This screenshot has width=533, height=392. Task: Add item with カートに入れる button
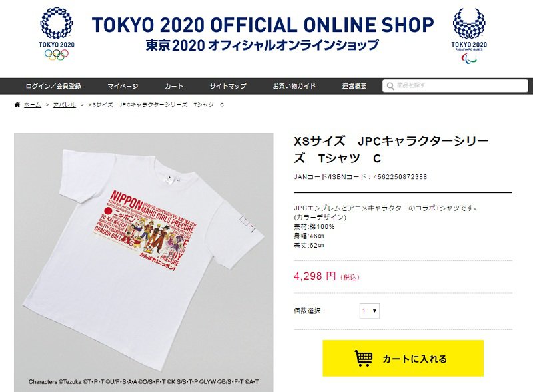[x=403, y=358]
